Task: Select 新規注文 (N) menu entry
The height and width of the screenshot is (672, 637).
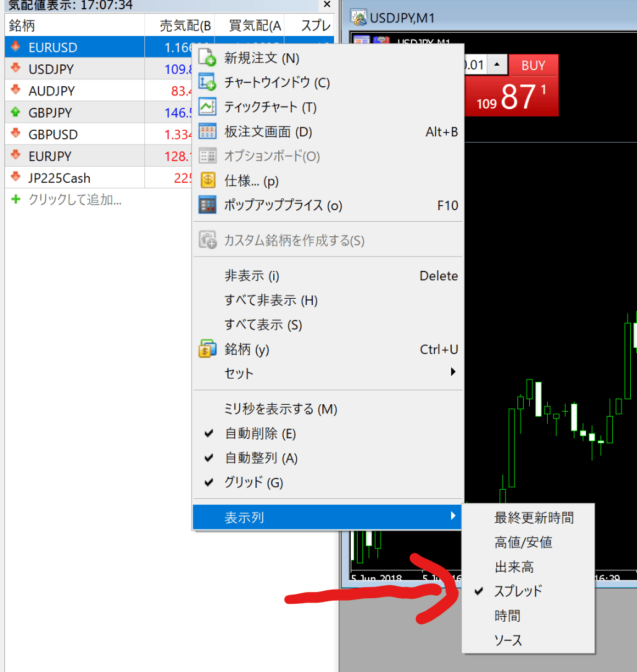Action: click(x=328, y=58)
